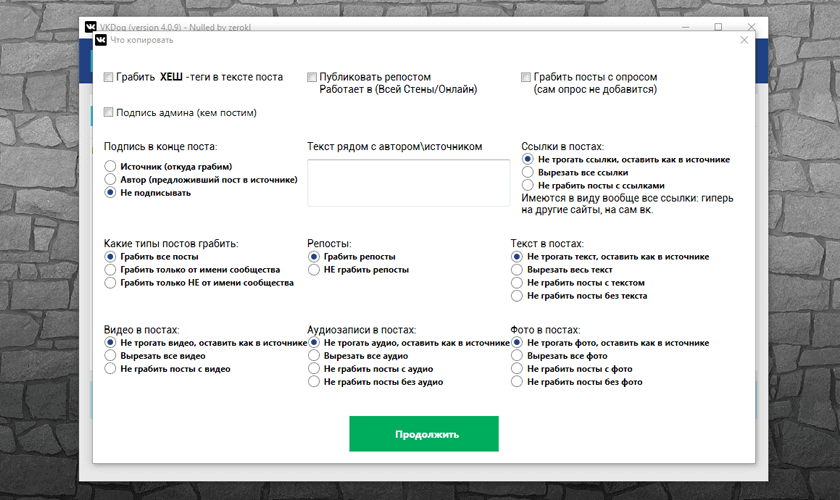Select 'Не грабить посты без фото'
The height and width of the screenshot is (500, 840).
coord(516,382)
